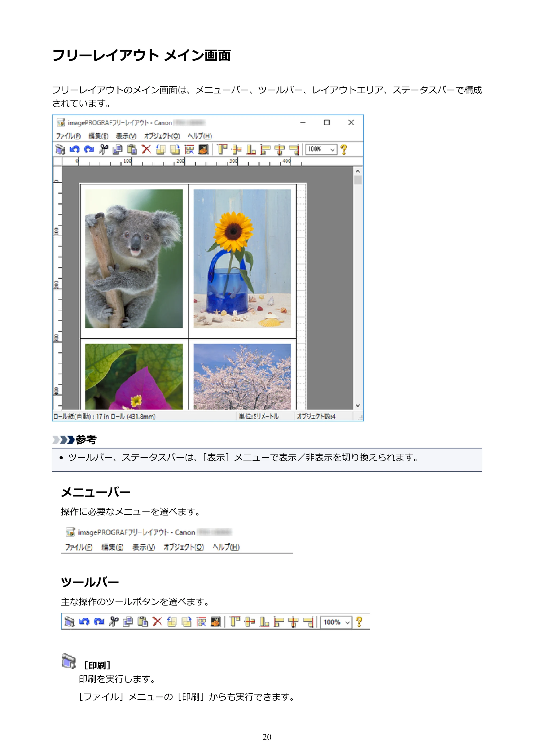Click the Copy icon in main window toolbar

(x=117, y=149)
